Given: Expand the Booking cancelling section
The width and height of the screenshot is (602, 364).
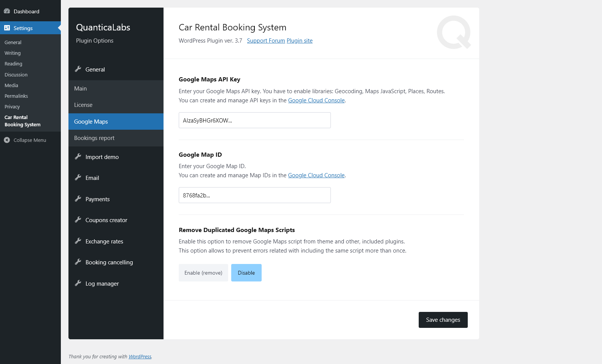Looking at the screenshot, I should (109, 262).
